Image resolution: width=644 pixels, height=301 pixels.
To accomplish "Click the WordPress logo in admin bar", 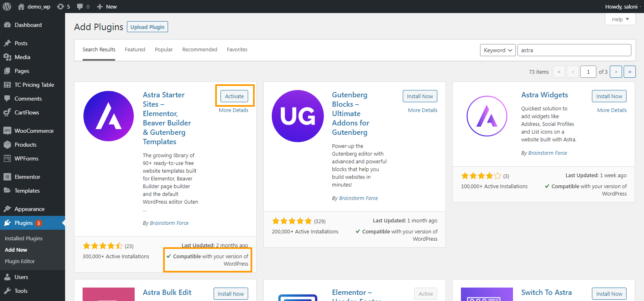I will coord(7,7).
